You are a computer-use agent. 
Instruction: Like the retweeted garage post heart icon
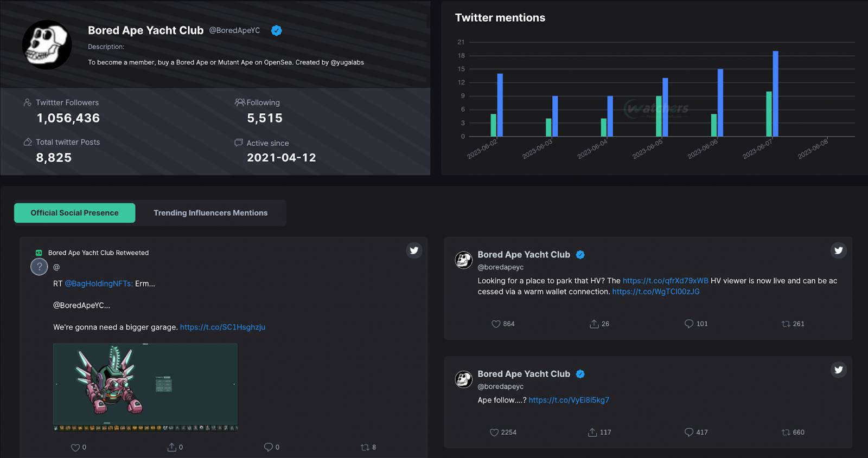coord(75,447)
